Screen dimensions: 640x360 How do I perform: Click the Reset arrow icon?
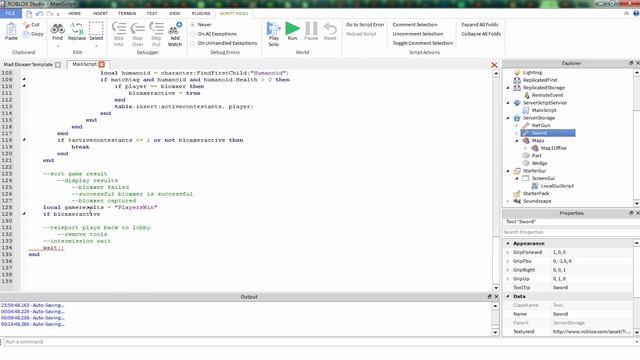[x=330, y=29]
